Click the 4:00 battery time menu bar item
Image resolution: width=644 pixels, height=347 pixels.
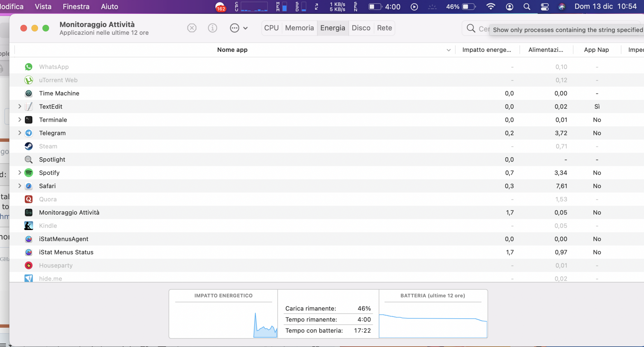point(384,6)
